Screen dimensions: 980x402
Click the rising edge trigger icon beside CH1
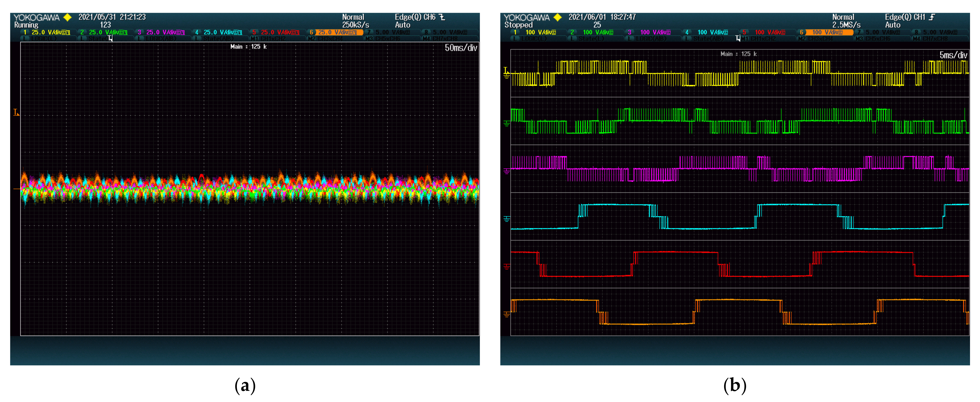(x=932, y=17)
